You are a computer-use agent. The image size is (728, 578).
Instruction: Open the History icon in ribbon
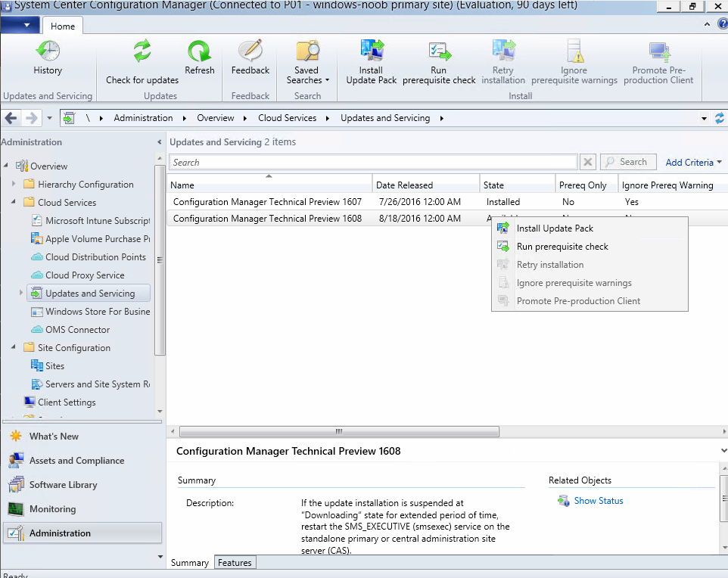coord(48,51)
